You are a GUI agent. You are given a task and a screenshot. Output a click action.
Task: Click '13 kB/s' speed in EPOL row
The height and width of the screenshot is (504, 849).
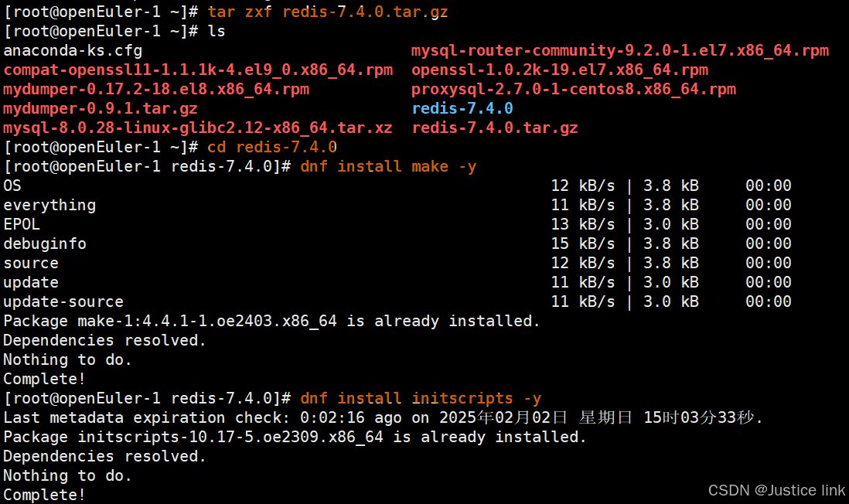click(x=583, y=225)
